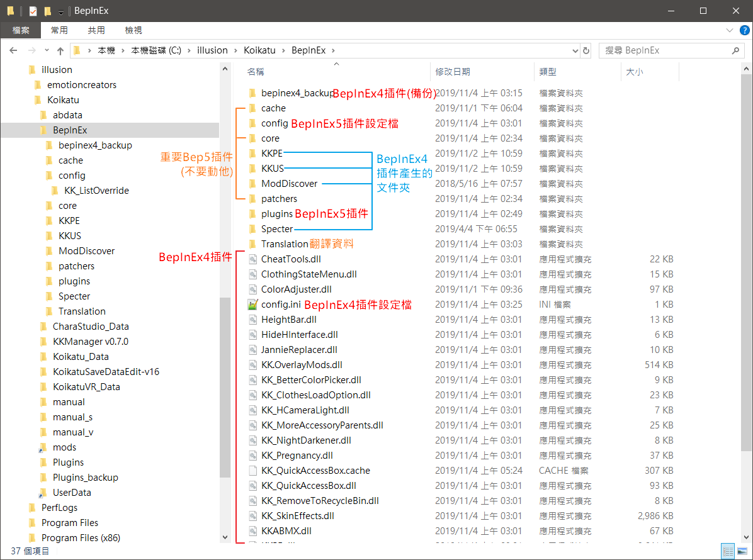Select the config.ini file icon
753x560 pixels.
coord(252,305)
